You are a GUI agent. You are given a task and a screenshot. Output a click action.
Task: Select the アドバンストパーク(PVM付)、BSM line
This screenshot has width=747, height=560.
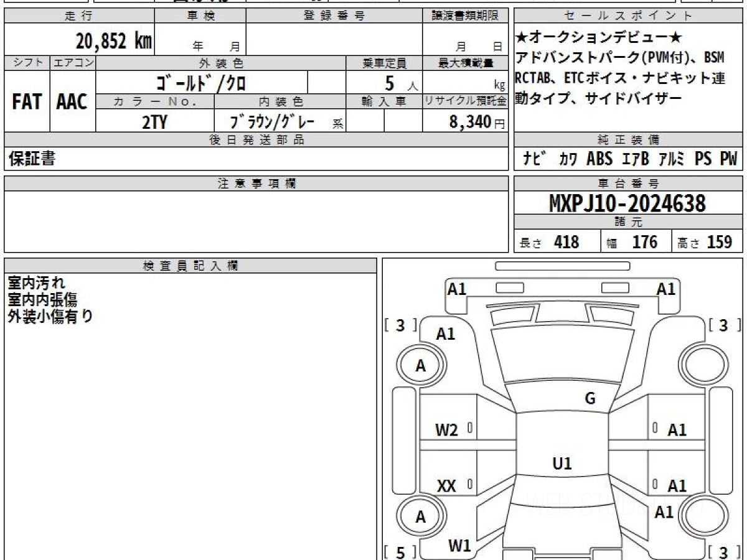point(620,58)
